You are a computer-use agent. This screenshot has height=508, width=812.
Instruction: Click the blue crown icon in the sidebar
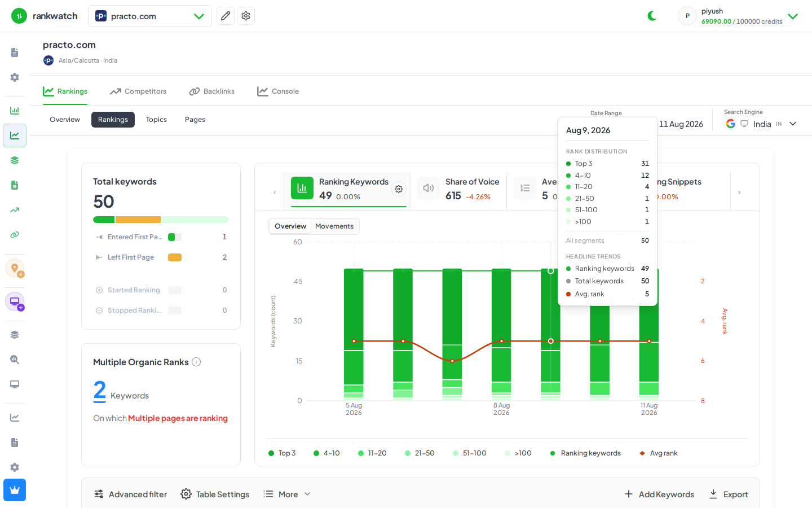pyautogui.click(x=15, y=490)
